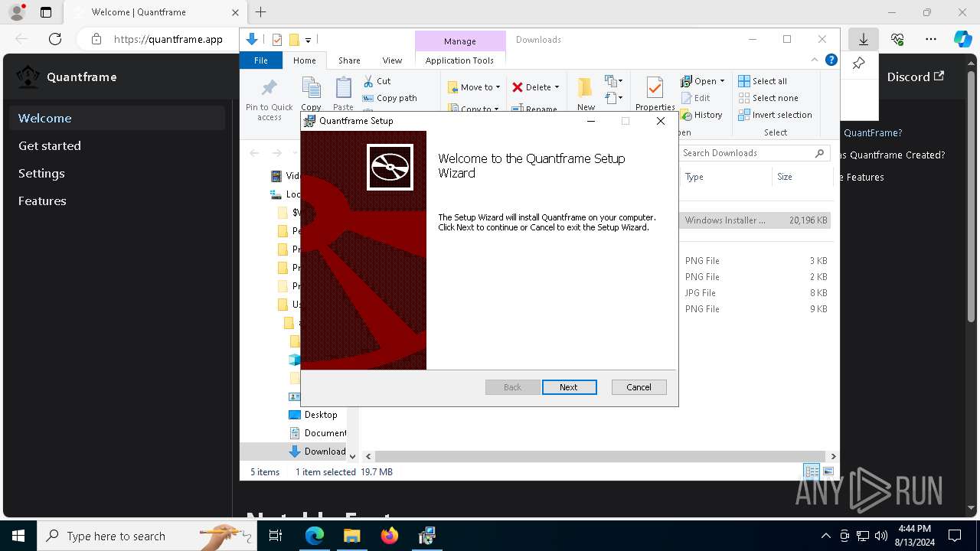Screen dimensions: 980x551
Task: Click the New folder icon
Action: (x=586, y=87)
